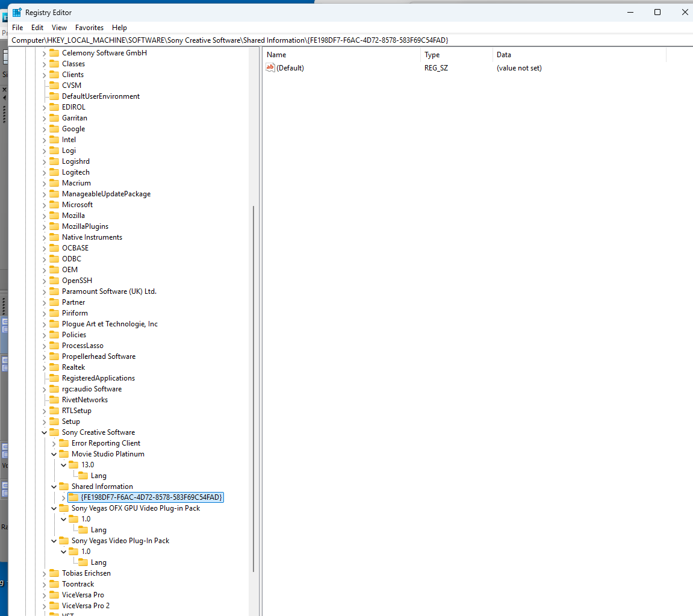Click the tree pane vertical scrollbar
Image resolution: width=693 pixels, height=616 pixels.
coord(253,389)
